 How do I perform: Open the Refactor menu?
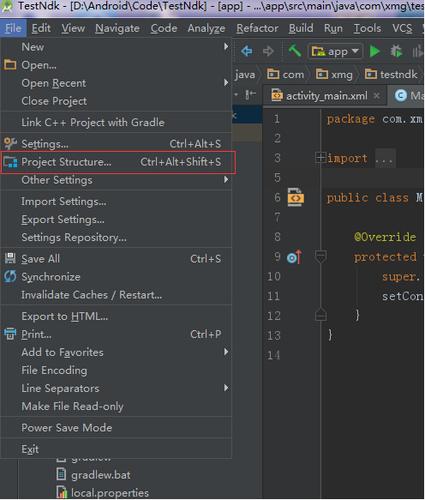257,28
